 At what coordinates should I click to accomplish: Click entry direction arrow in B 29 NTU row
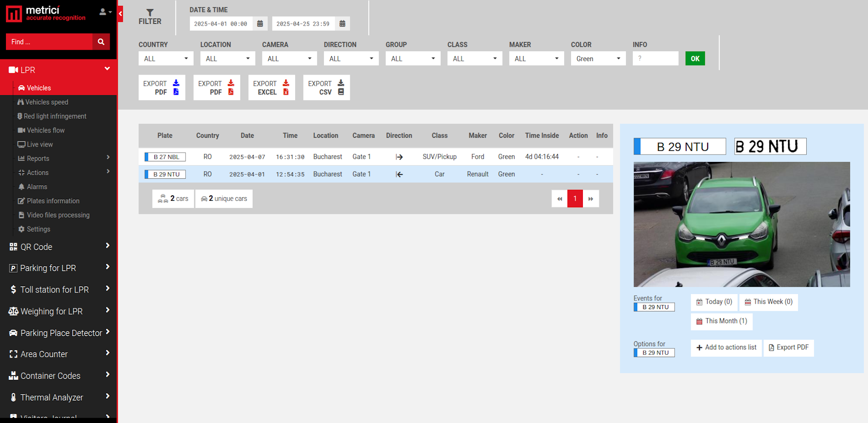pyautogui.click(x=399, y=174)
